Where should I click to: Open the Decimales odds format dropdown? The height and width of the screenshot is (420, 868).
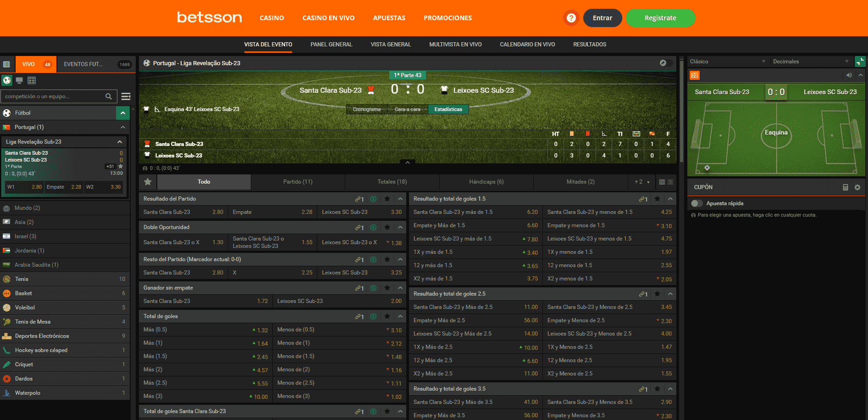pos(811,62)
